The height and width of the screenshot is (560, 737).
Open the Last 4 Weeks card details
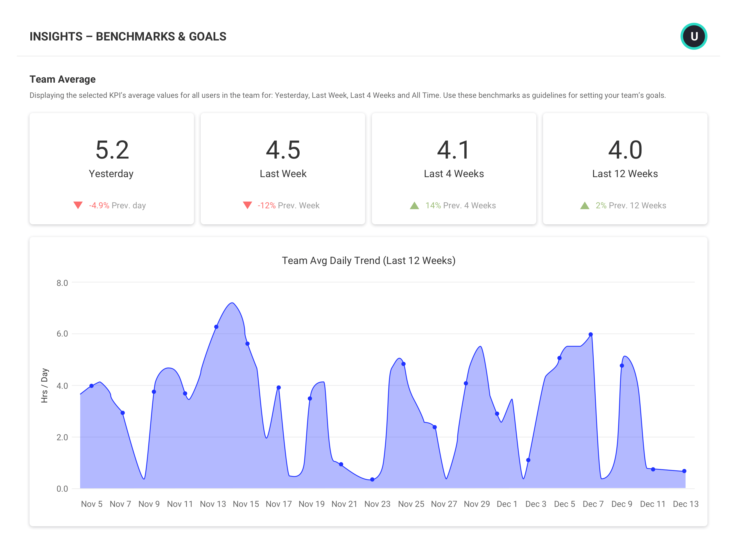coord(454,168)
